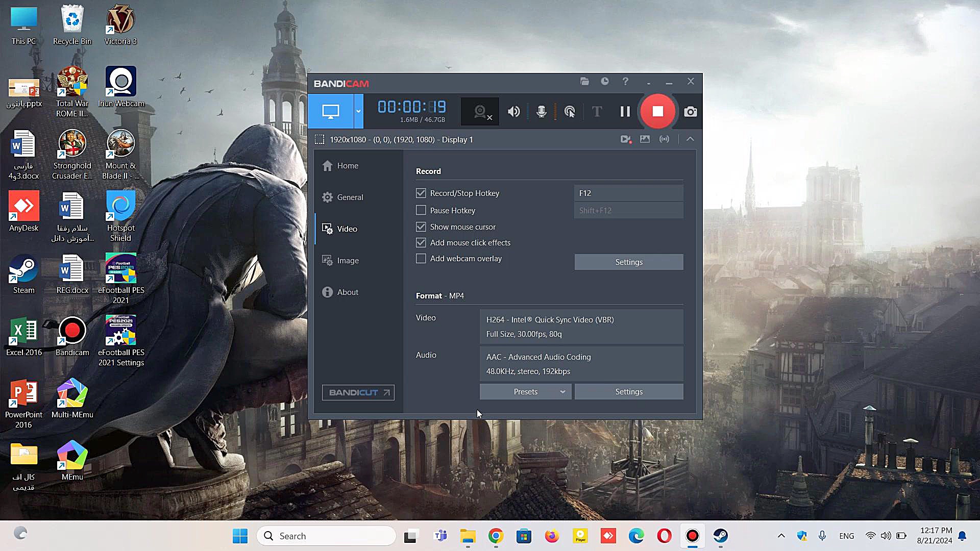This screenshot has width=980, height=551.
Task: Toggle the microphone icon in toolbar
Action: pos(542,111)
